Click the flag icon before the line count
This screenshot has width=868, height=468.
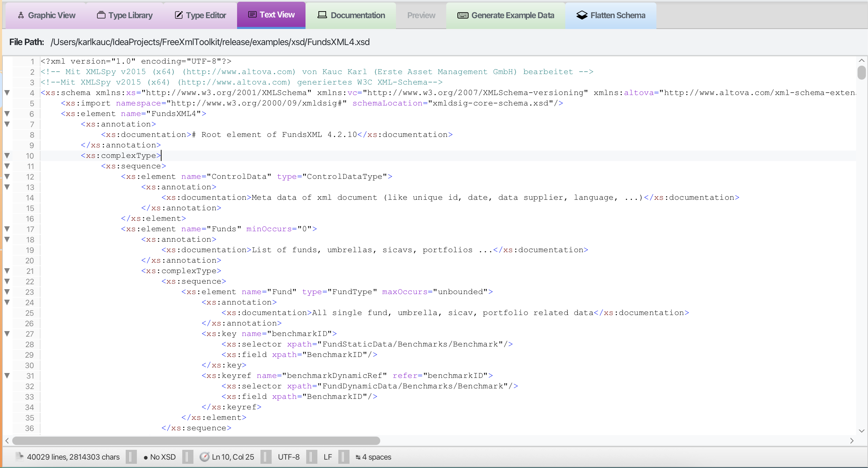20,457
